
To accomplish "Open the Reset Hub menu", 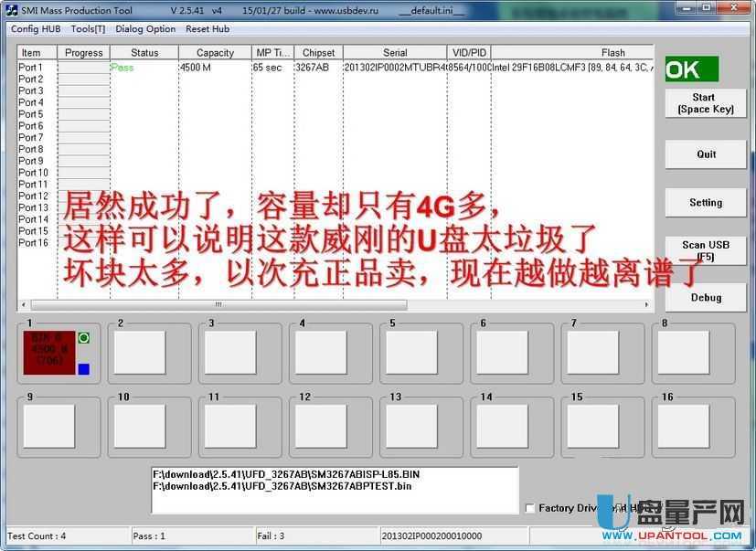I will [x=208, y=29].
